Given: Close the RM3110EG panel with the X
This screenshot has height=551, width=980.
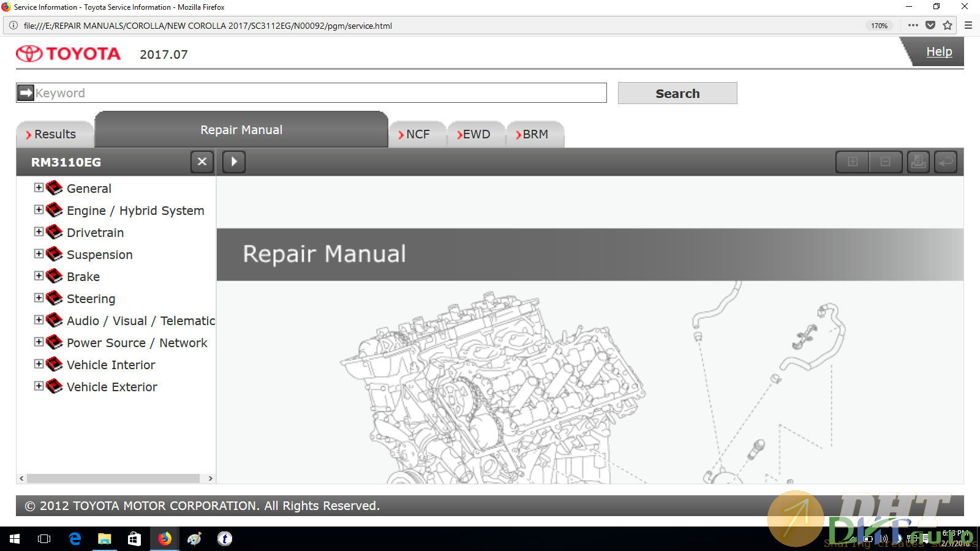Looking at the screenshot, I should coord(202,162).
